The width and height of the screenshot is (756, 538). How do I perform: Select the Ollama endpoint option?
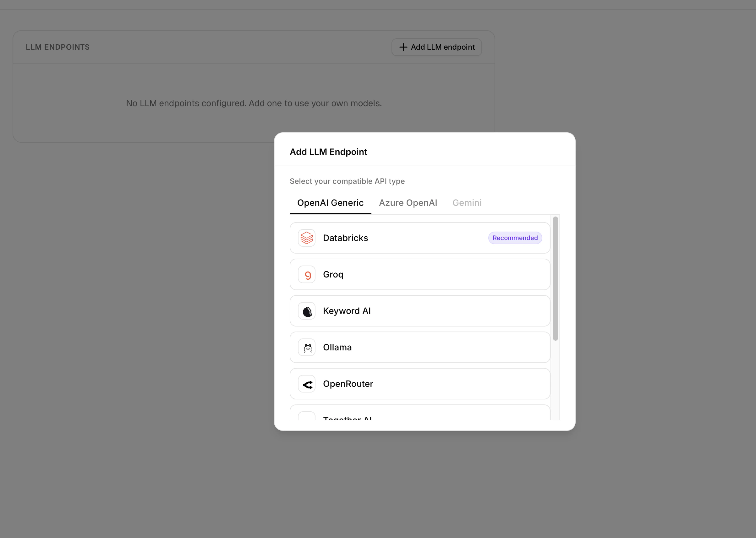pos(419,347)
